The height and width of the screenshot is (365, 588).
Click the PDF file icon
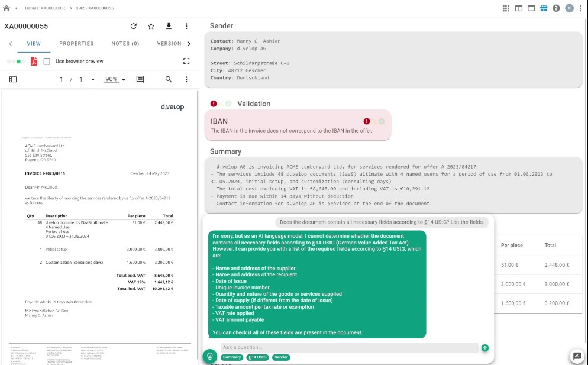34,61
